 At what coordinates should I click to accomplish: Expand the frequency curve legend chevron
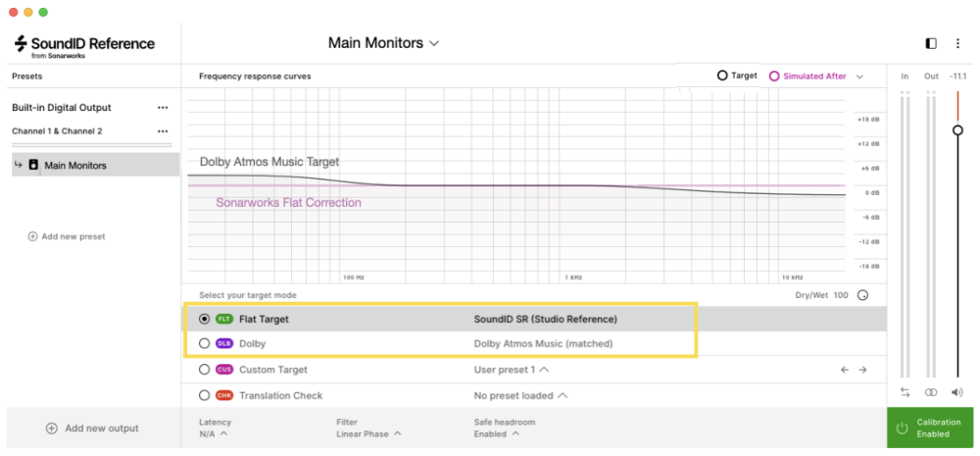(859, 76)
